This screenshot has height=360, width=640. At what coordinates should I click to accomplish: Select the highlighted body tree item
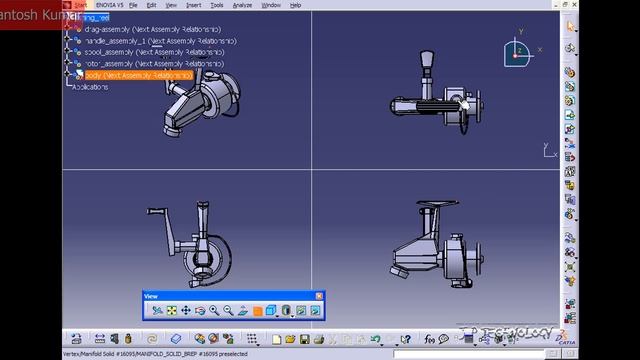[138, 75]
